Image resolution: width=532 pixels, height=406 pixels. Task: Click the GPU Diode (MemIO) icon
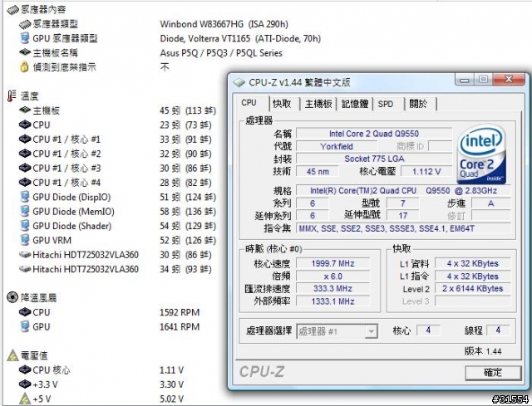[x=24, y=211]
